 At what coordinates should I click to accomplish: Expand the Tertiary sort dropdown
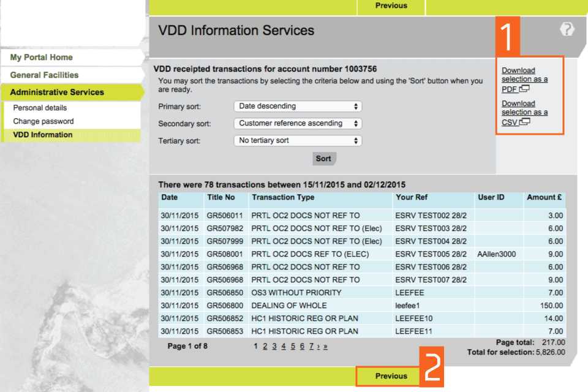(298, 141)
